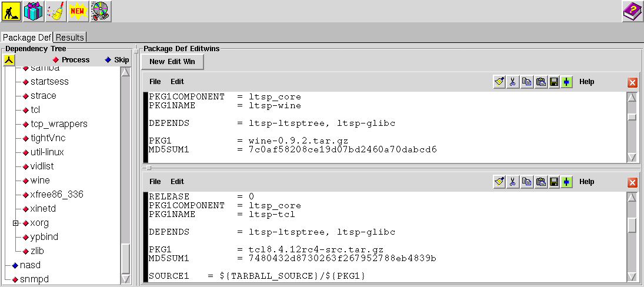This screenshot has width=644, height=287.
Task: Click the broom clean icon
Action: coord(56,11)
